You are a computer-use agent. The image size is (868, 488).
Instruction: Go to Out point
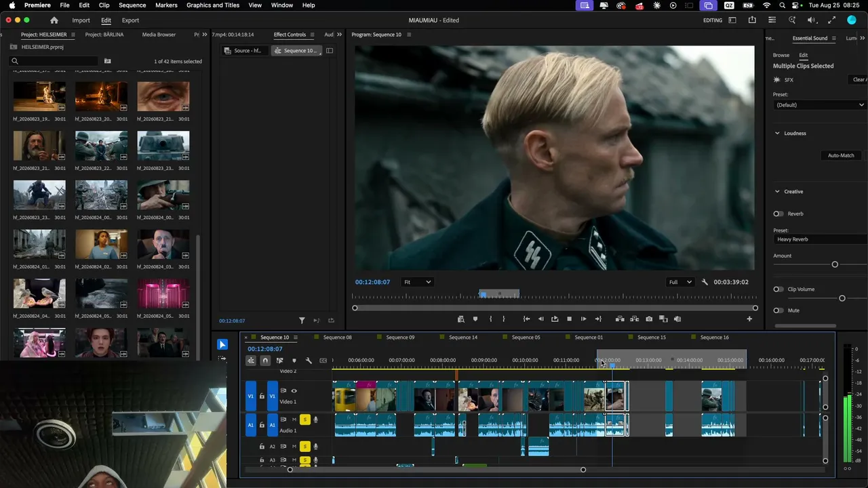pyautogui.click(x=598, y=319)
